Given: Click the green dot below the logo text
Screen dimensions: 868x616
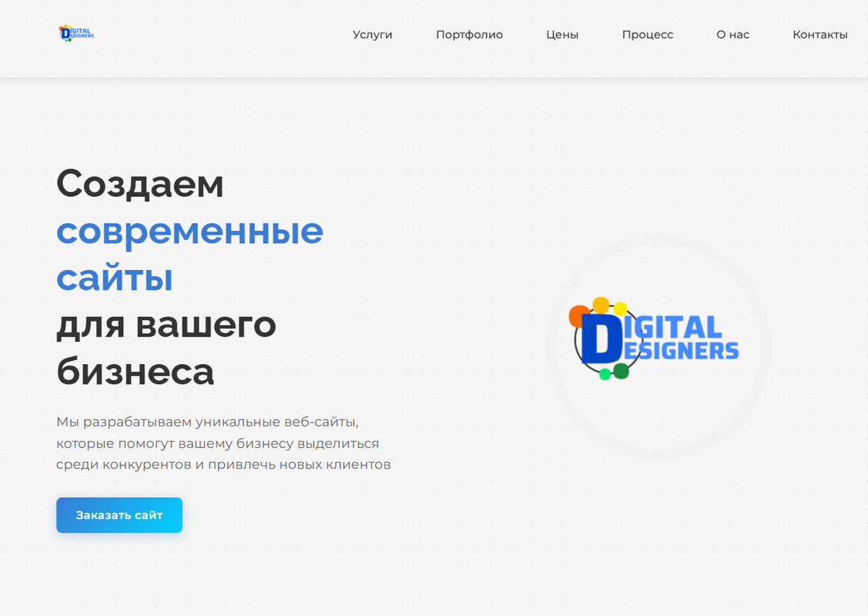Looking at the screenshot, I should coord(621,371).
